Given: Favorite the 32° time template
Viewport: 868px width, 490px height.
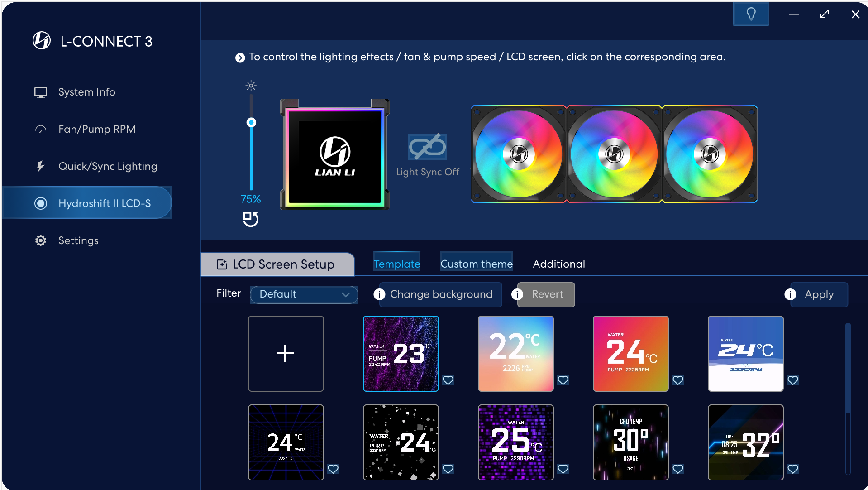Looking at the screenshot, I should click(793, 469).
